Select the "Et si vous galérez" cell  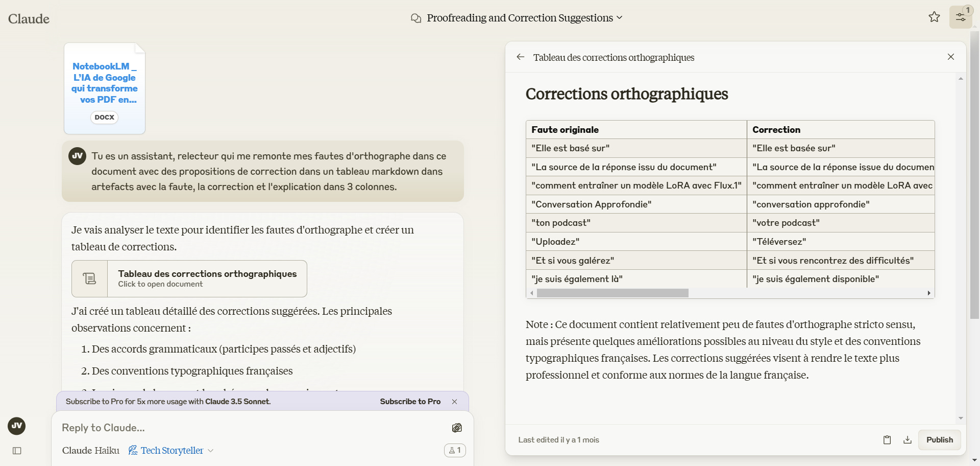636,261
